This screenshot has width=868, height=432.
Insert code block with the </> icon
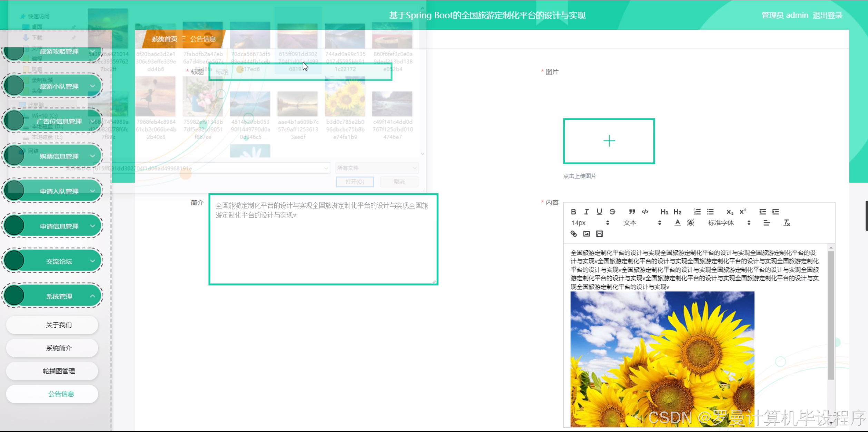tap(645, 212)
